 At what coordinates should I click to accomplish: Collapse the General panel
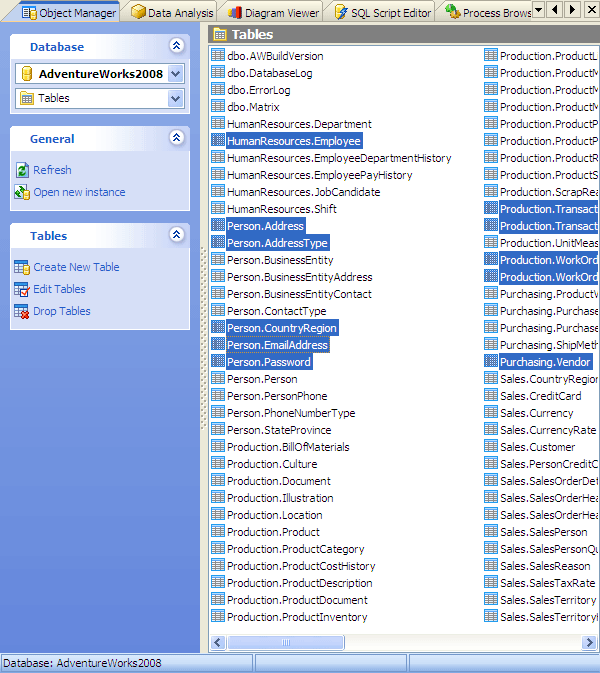(x=176, y=138)
